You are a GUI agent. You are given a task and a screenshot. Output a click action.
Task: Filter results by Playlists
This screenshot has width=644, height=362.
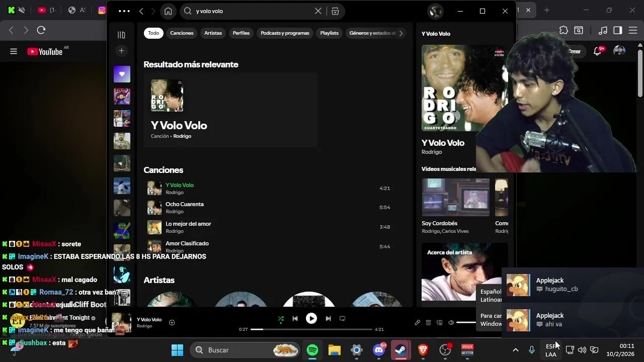coord(330,33)
